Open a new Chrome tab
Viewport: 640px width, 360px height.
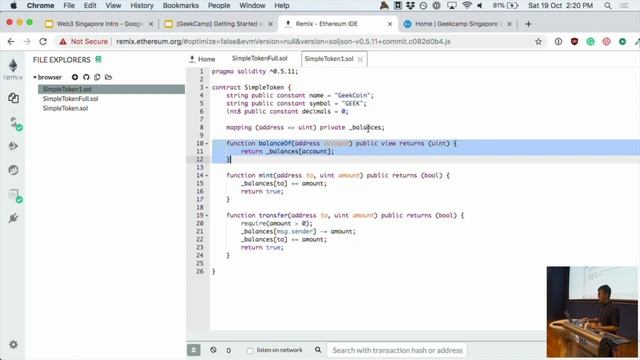(x=528, y=24)
